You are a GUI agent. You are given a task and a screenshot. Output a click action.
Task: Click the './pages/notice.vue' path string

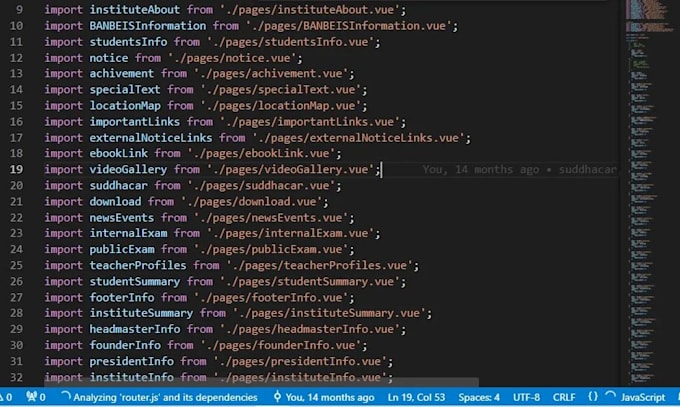point(232,58)
